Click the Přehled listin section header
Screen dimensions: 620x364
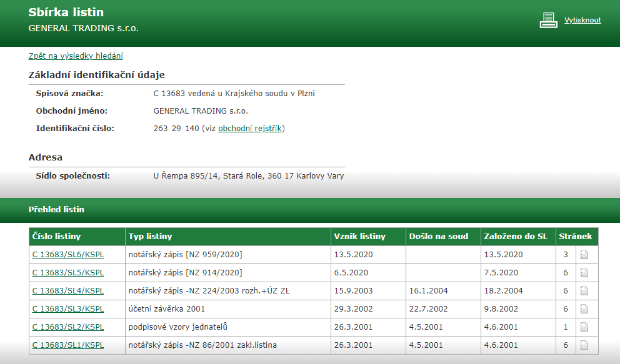click(56, 210)
